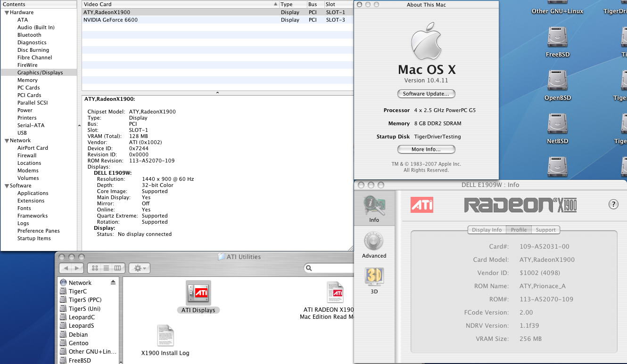Screen dimensions: 627x364
Task: Select Logs under Software section
Action: pyautogui.click(x=23, y=223)
